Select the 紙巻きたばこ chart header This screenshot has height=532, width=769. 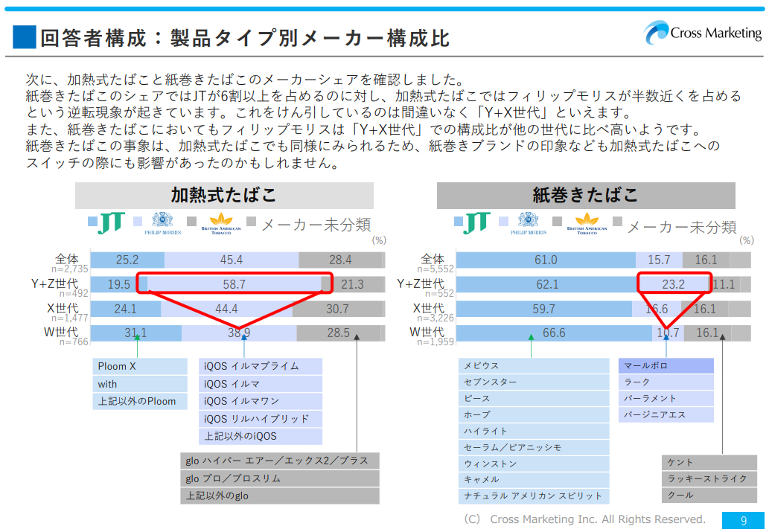[586, 196]
